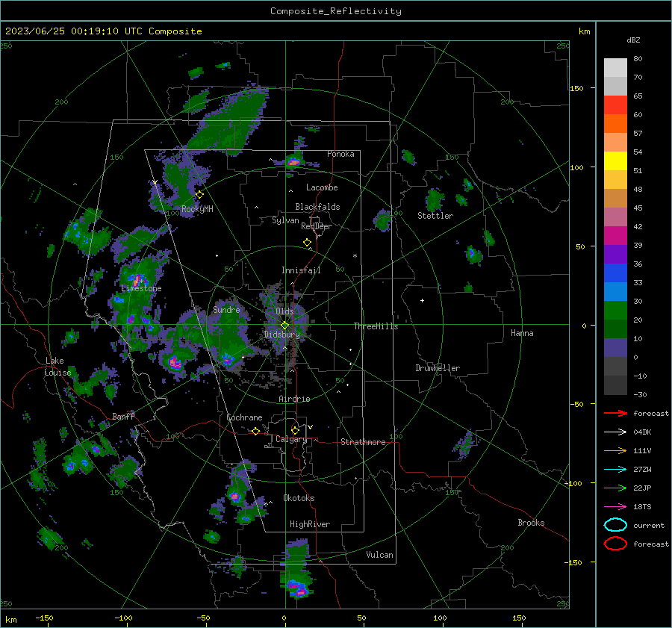
Task: Click the dBZ legend heading
Action: [x=633, y=40]
